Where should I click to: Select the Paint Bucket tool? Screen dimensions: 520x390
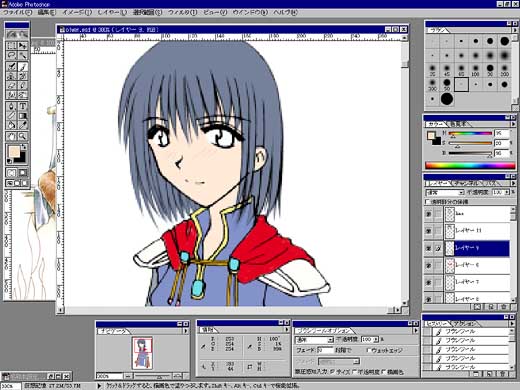pos(12,125)
